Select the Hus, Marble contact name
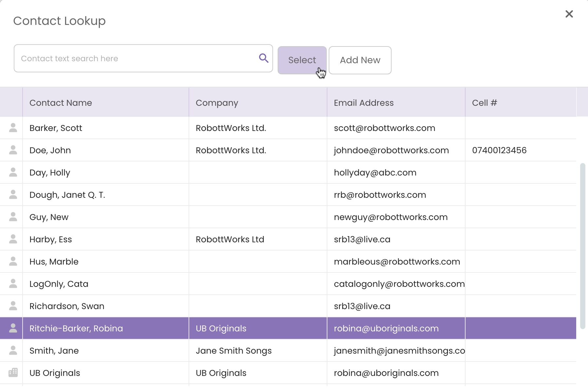Screen dimensions: 588x389 (54, 262)
